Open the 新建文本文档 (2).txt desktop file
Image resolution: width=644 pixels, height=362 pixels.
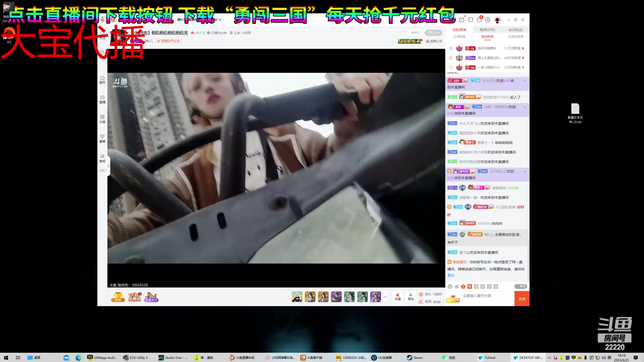575,113
